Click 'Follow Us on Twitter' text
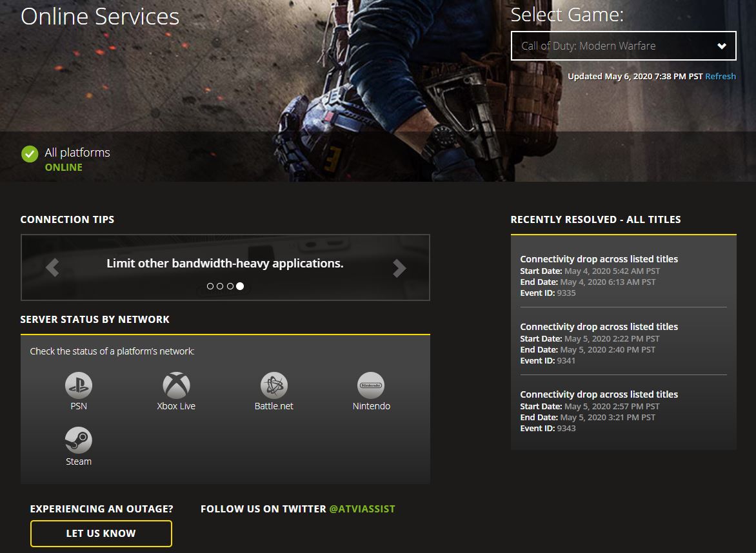 (x=263, y=509)
